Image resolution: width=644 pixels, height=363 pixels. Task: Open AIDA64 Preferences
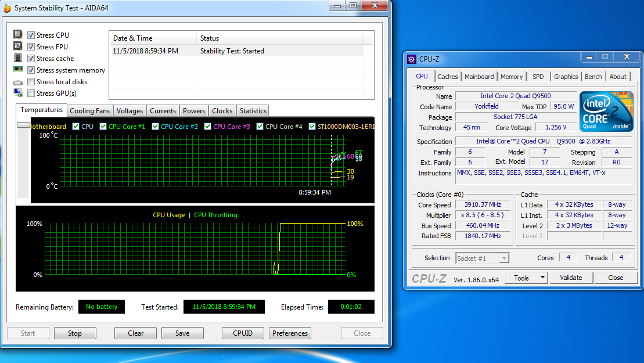pyautogui.click(x=290, y=333)
